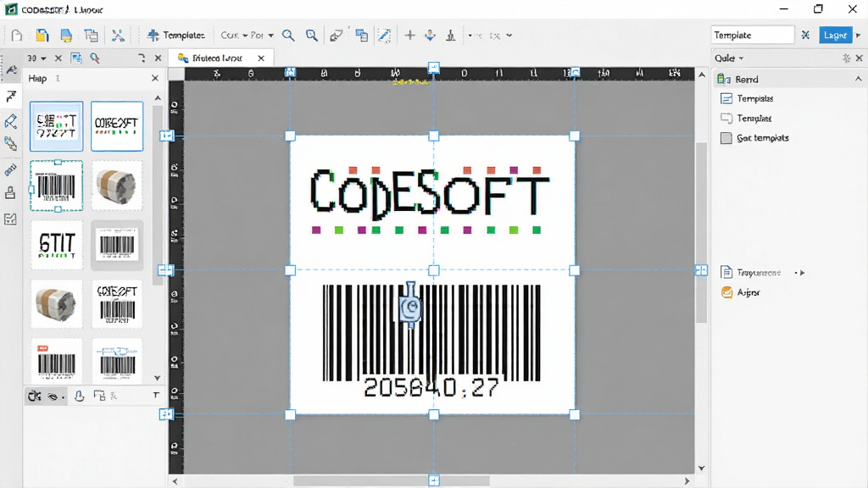Open the Tegqunzend menu entry

[759, 273]
